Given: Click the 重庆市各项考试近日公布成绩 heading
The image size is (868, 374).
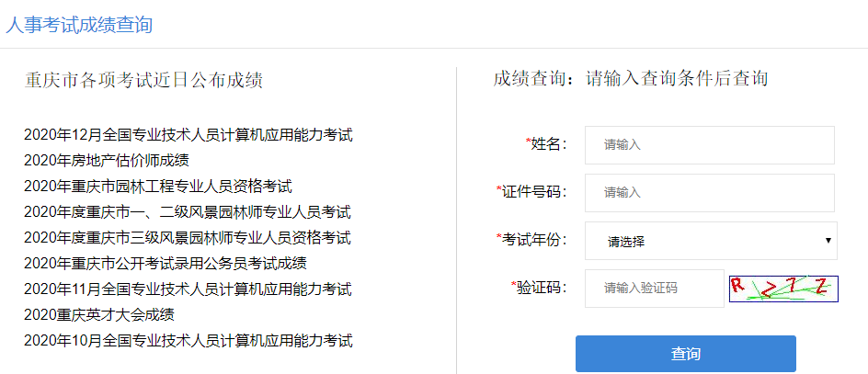Looking at the screenshot, I should [143, 80].
